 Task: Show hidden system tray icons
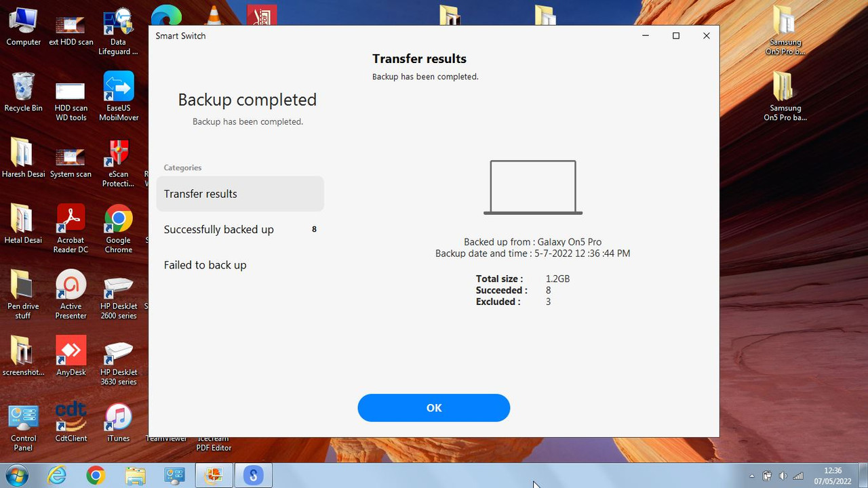[x=751, y=476]
